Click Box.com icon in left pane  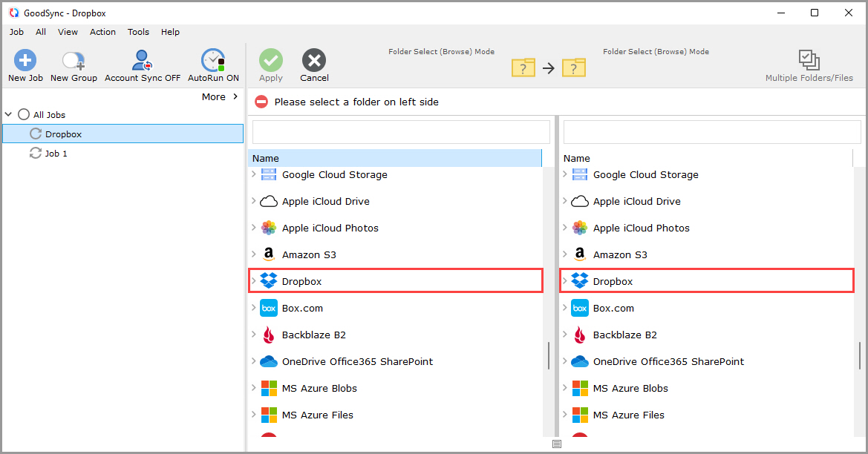click(x=269, y=308)
